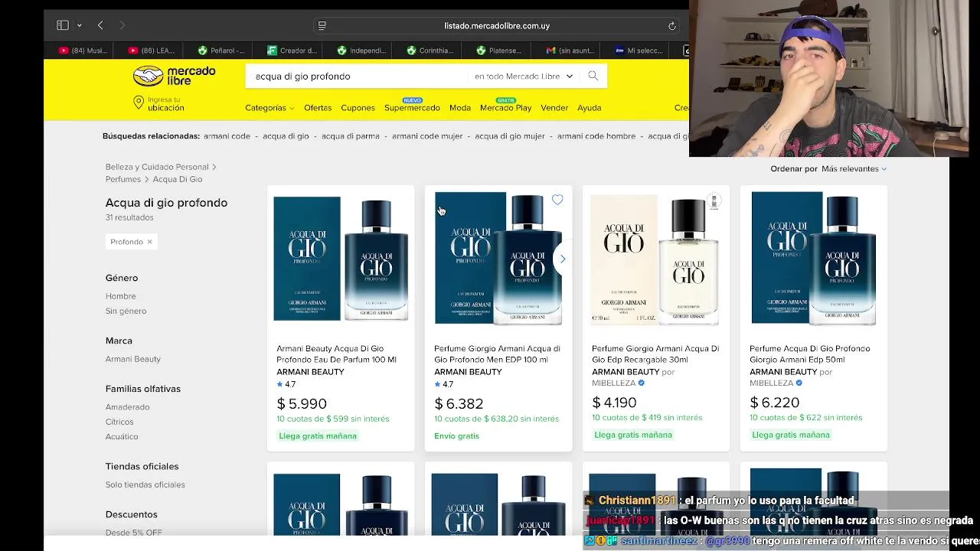This screenshot has width=980, height=551.
Task: Open the $5.990 Acqua Di Gio product image
Action: [341, 259]
